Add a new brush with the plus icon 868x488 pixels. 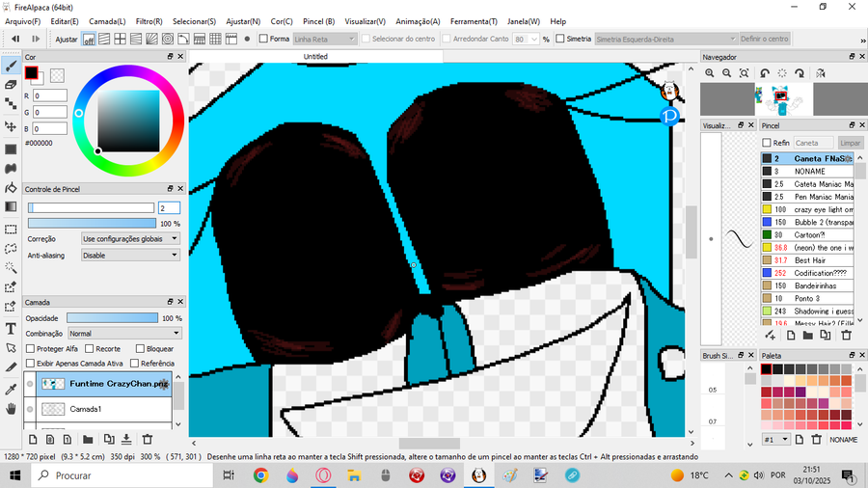[770, 336]
